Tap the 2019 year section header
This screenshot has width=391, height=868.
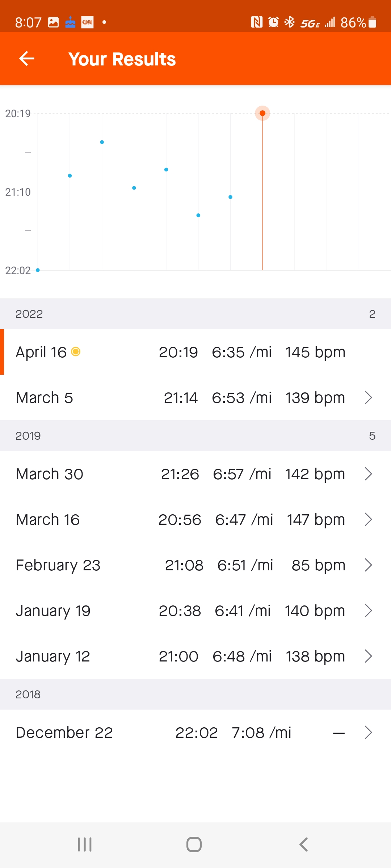click(195, 436)
